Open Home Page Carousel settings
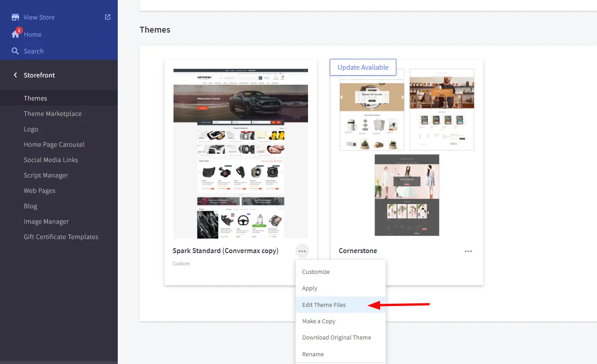 coord(54,144)
